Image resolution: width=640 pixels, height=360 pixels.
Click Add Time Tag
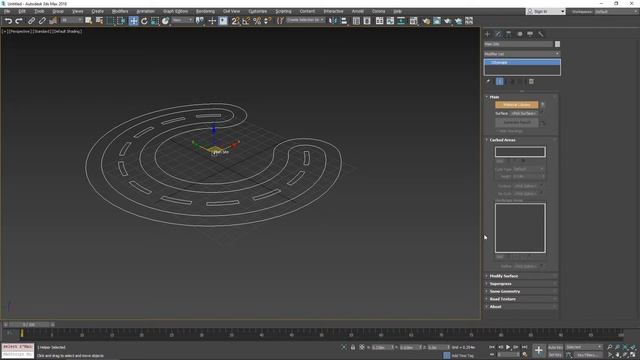[x=462, y=356]
